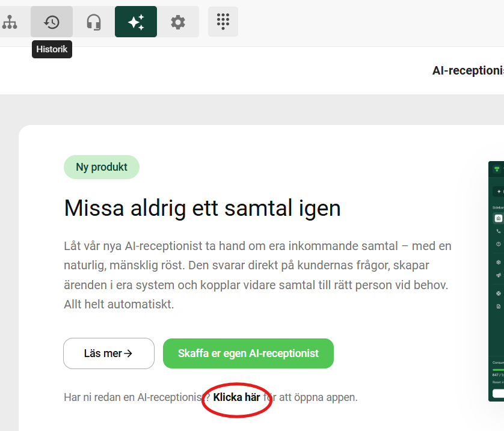The width and height of the screenshot is (504, 431).
Task: Click the home icon in app preview sidebar
Action: click(x=498, y=218)
